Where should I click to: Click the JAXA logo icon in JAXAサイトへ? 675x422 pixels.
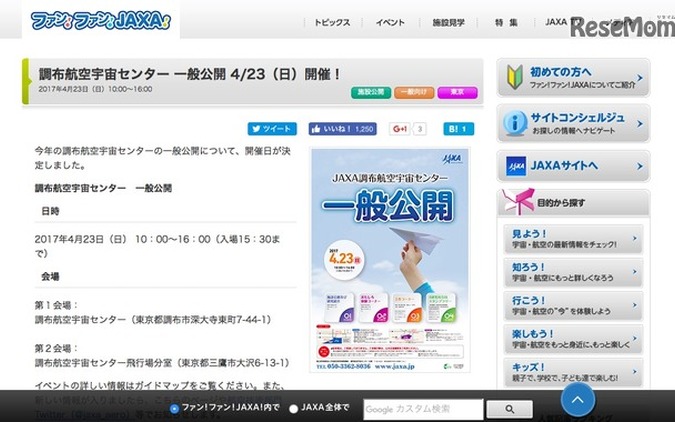click(x=516, y=166)
